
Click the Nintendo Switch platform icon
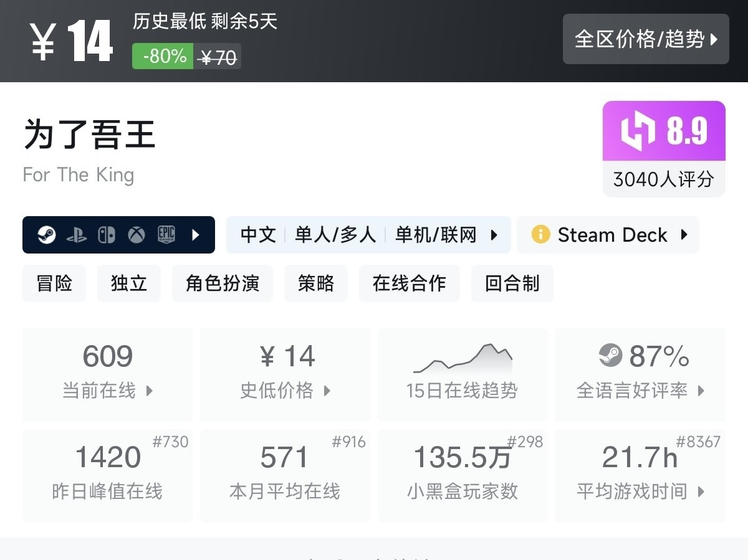pos(107,235)
